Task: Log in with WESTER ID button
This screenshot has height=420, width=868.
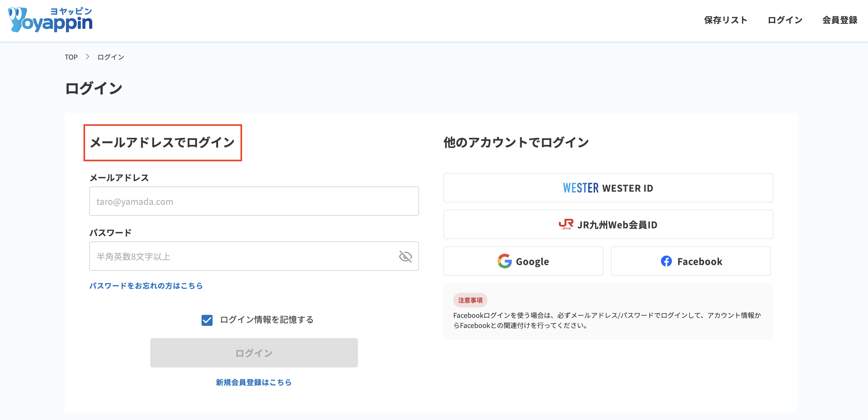Action: [x=608, y=188]
